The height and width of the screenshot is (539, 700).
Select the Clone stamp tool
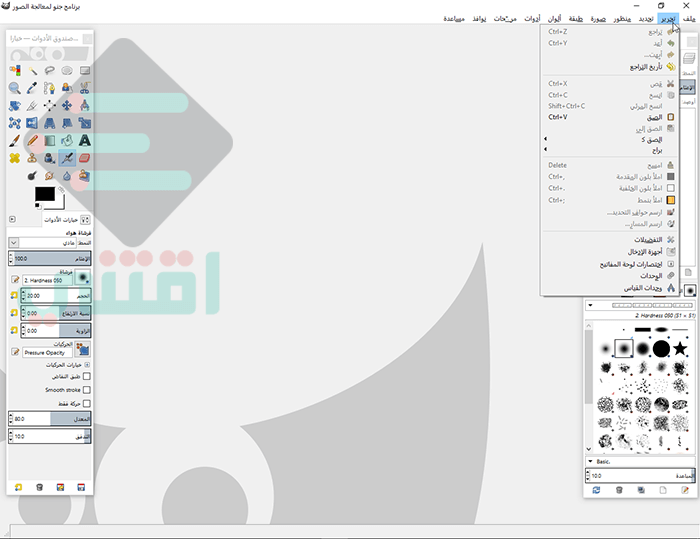pos(32,158)
